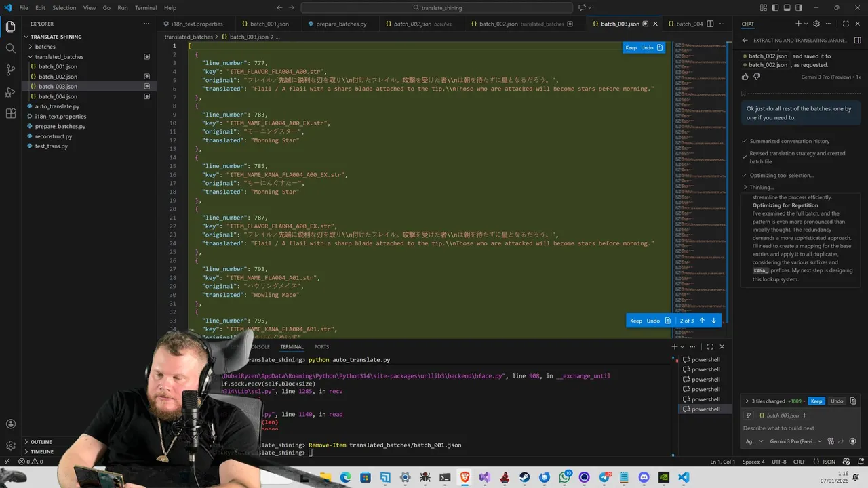Switch to i18n_text.properties tab
This screenshot has width=868, height=488.
pyautogui.click(x=196, y=24)
